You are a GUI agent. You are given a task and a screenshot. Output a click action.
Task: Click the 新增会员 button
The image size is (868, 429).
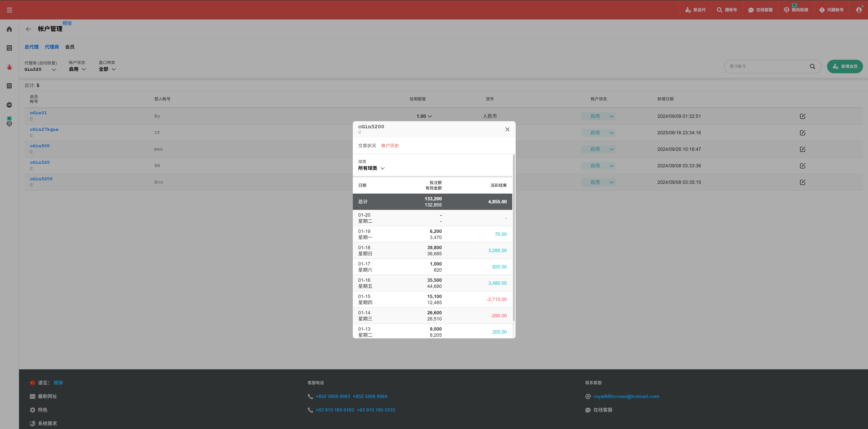tap(844, 66)
